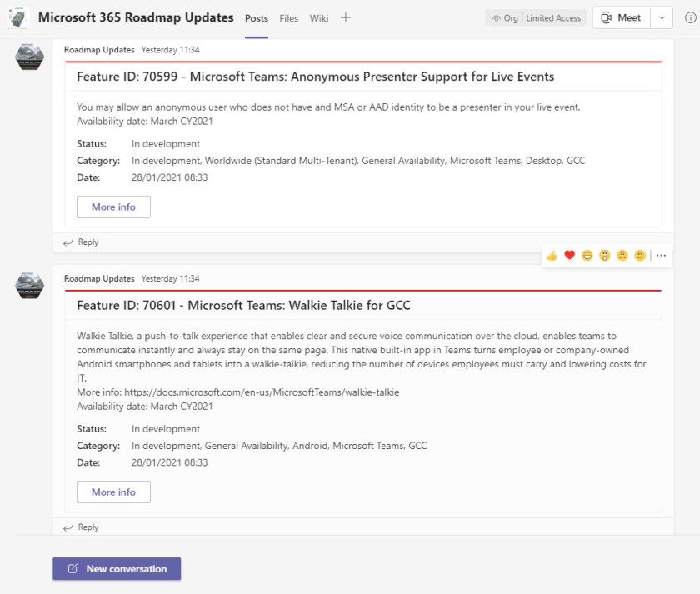This screenshot has height=594, width=700.
Task: Click date 28/01/2021 08:33 in the 70601 card
Action: coord(170,463)
